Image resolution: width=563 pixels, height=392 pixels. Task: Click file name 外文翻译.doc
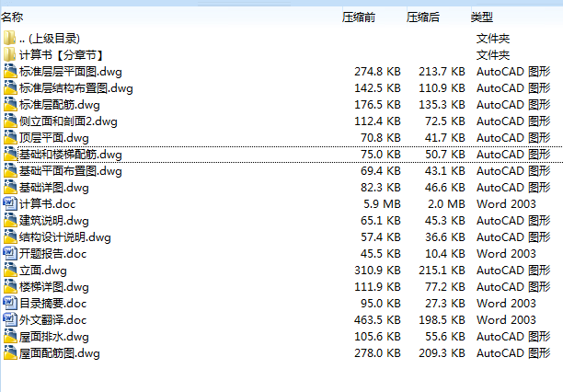coord(53,320)
